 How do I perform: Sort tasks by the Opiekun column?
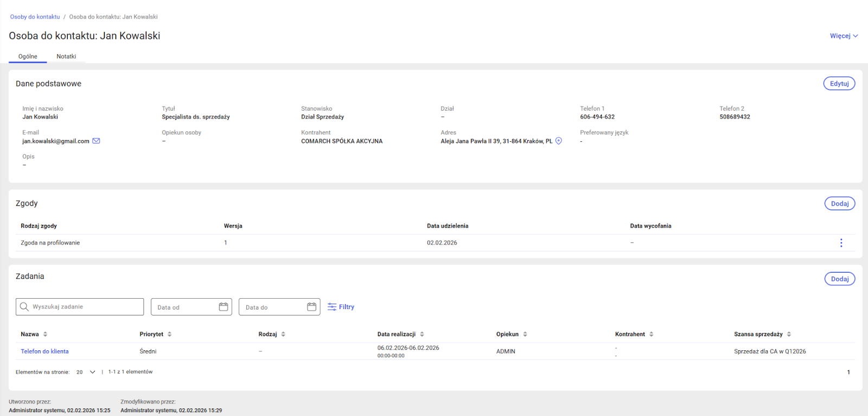(x=525, y=334)
